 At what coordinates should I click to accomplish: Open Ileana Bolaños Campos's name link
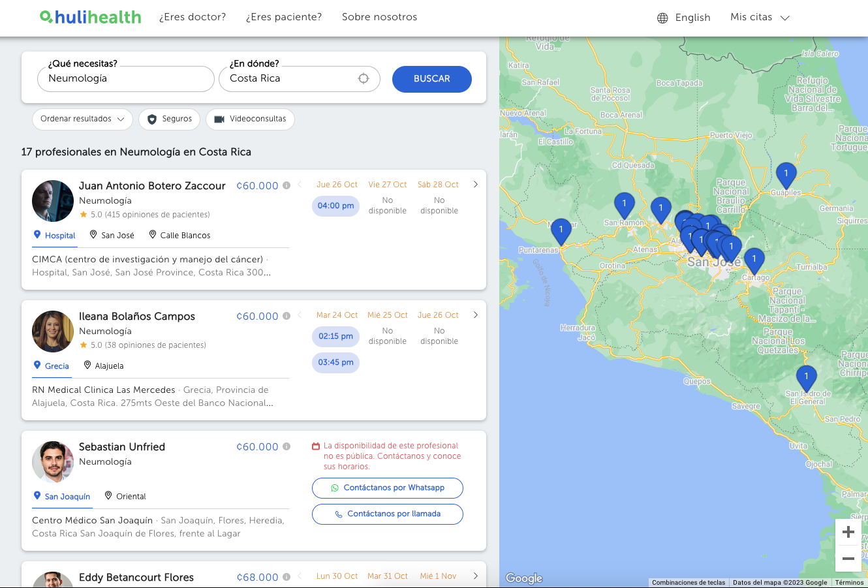coord(137,317)
